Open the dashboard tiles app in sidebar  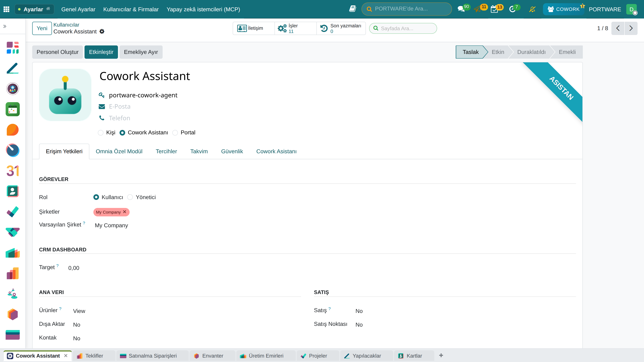(12, 48)
